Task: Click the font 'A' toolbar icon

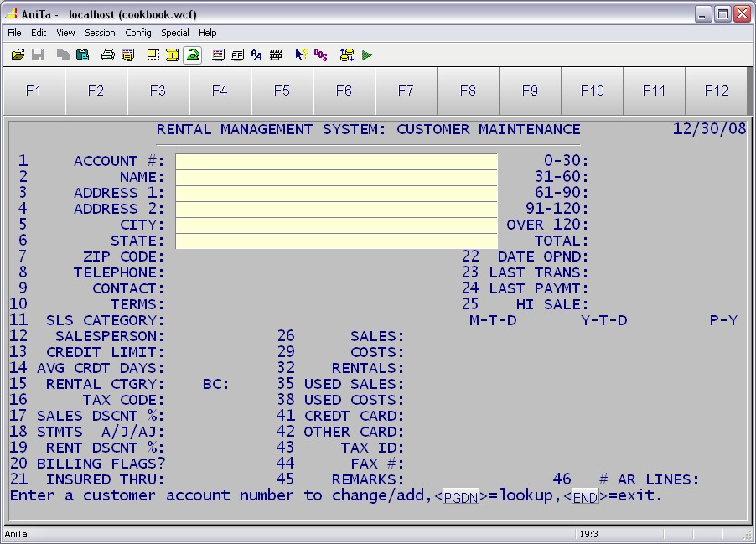Action: [x=256, y=55]
